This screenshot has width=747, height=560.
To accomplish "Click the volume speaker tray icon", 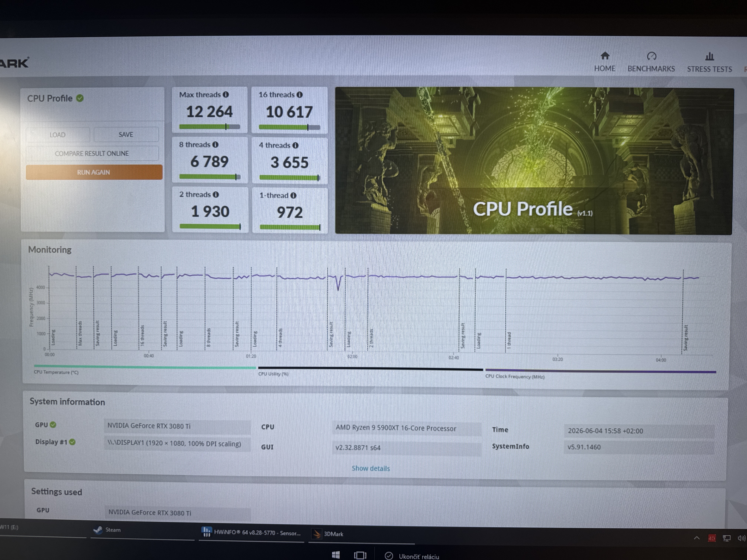I will click(741, 538).
